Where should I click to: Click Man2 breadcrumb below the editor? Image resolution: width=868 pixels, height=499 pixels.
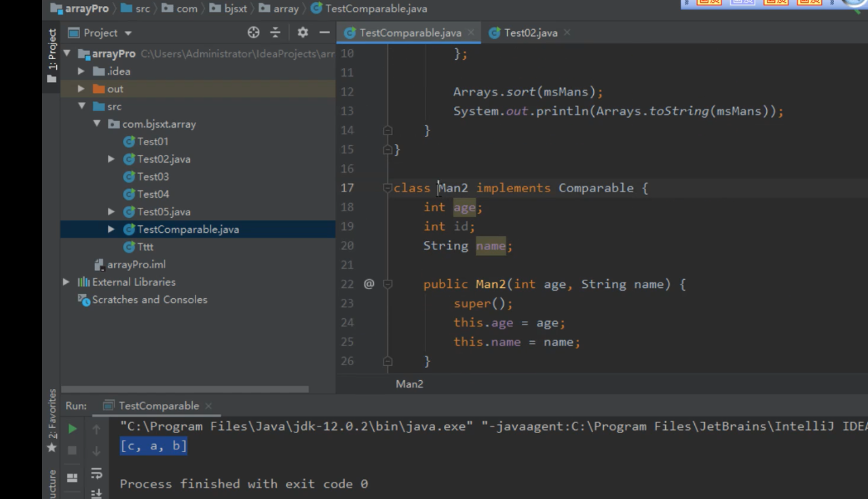point(409,384)
